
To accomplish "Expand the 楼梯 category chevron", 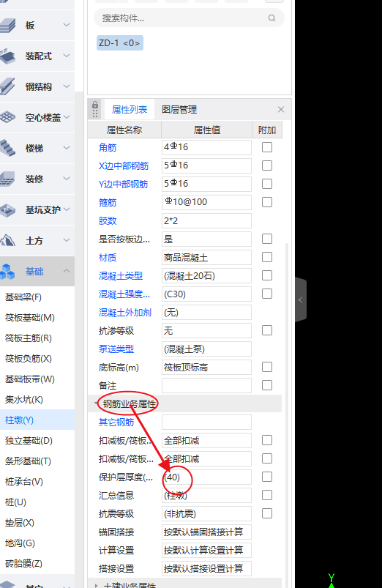I will click(67, 148).
